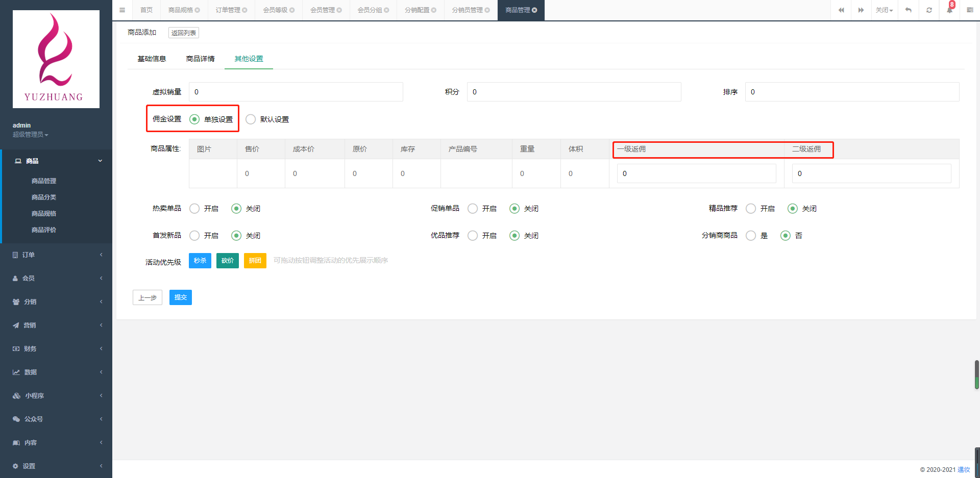Click the green 砍价 priority button
Screen dimensions: 980x478
pos(228,261)
